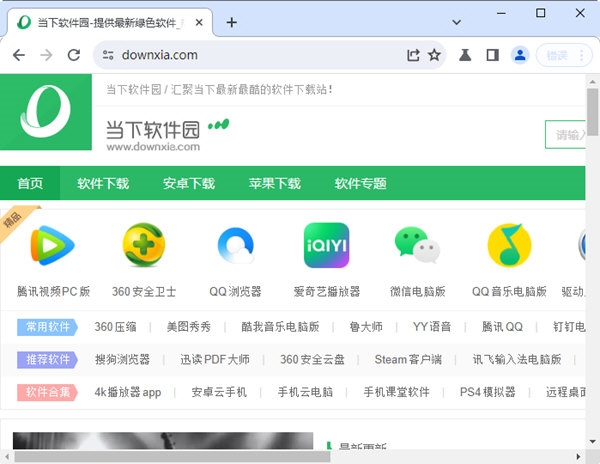The width and height of the screenshot is (600, 464).
Task: Click the scroll-down arrow on vertical scrollbar
Action: point(593,441)
